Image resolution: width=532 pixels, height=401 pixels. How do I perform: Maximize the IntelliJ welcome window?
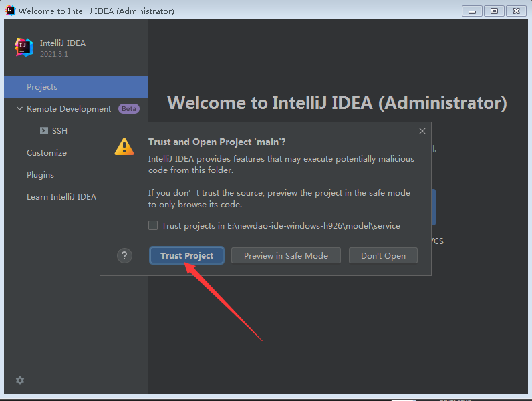point(494,11)
